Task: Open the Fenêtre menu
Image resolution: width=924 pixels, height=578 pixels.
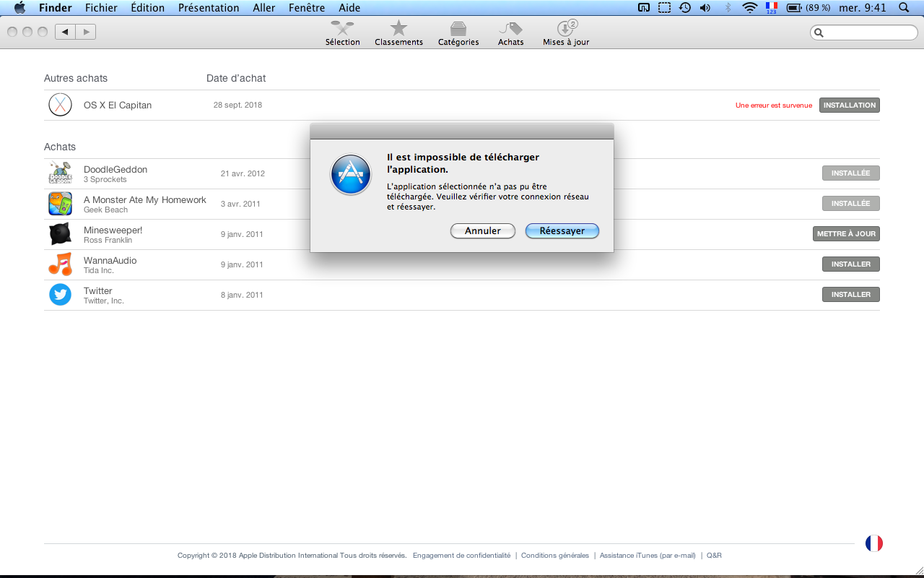Action: tap(307, 8)
